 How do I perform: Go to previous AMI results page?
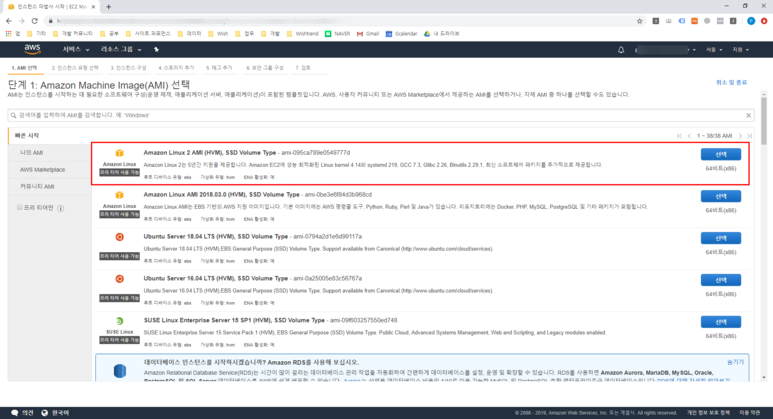point(689,136)
